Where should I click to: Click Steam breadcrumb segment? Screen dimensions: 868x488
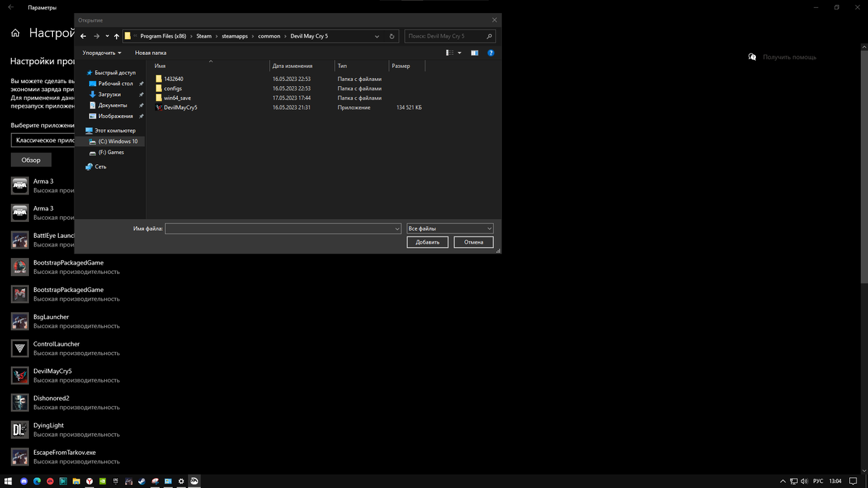click(204, 36)
